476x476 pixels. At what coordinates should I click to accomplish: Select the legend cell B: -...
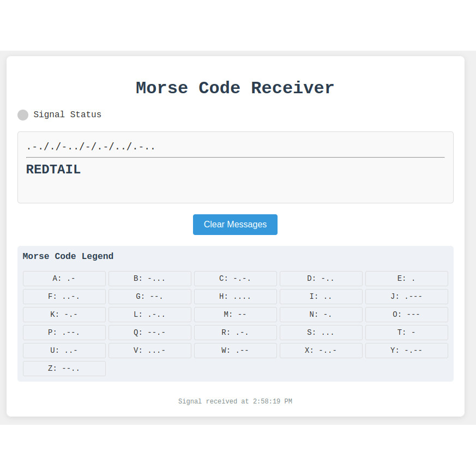pyautogui.click(x=150, y=279)
